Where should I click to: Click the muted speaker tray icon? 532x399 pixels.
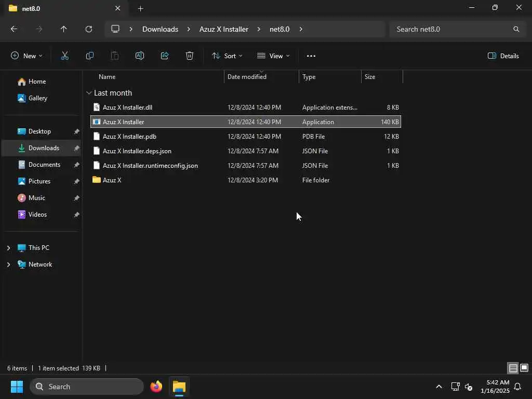point(469,387)
